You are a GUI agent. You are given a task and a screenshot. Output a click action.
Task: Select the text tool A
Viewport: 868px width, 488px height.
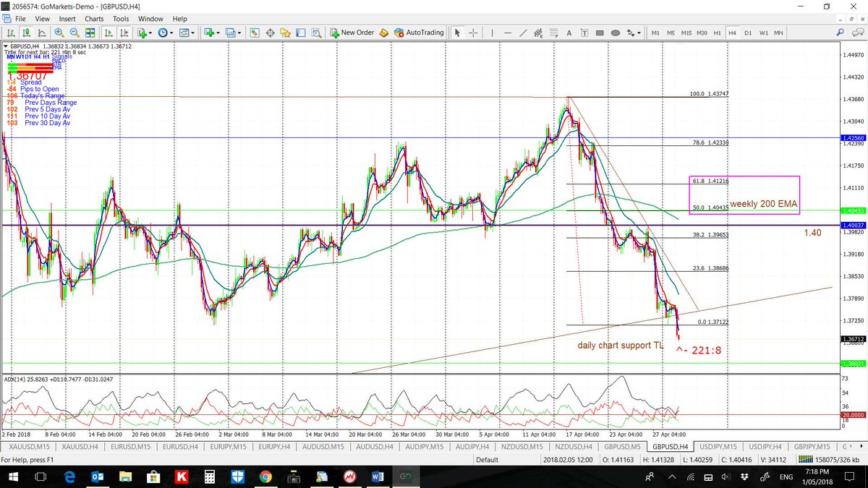point(569,33)
